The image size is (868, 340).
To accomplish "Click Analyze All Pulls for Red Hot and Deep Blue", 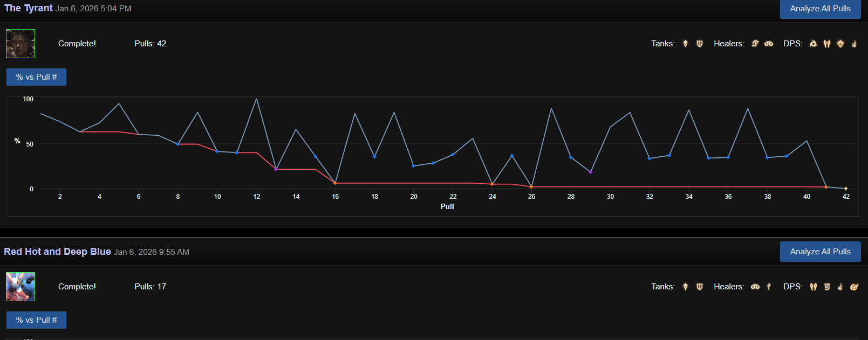I will click(820, 252).
